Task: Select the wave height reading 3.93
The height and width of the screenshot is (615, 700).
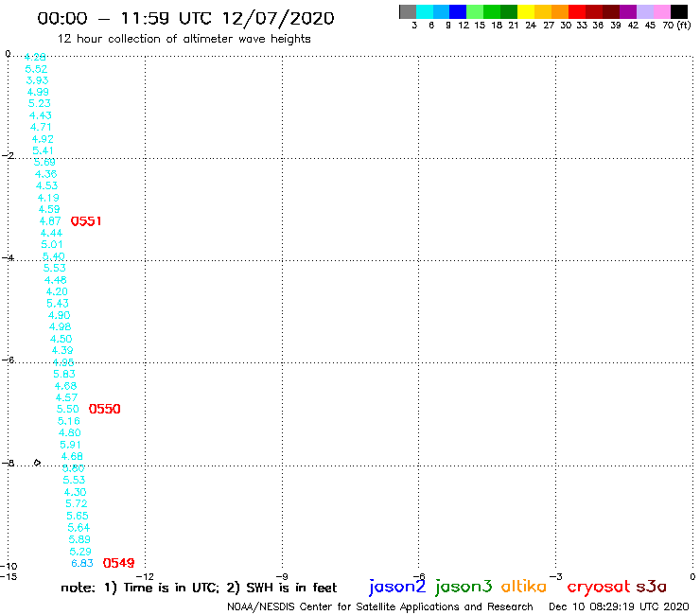Action: click(37, 80)
